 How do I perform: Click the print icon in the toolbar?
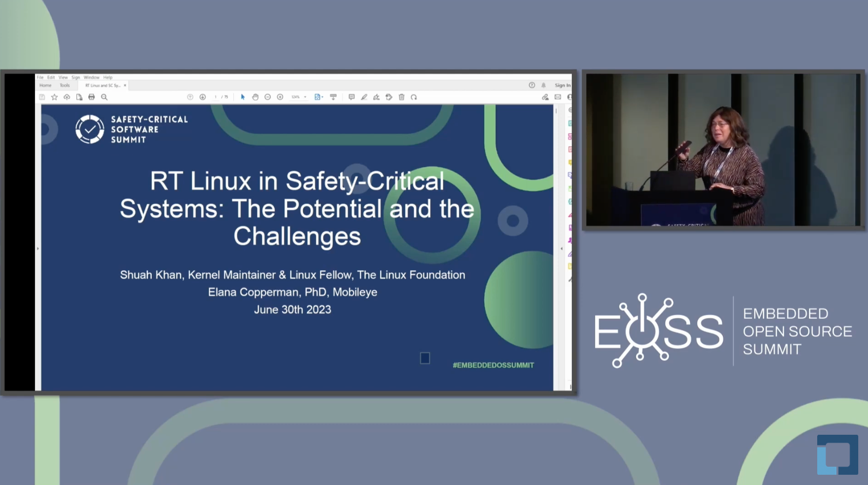[x=91, y=97]
